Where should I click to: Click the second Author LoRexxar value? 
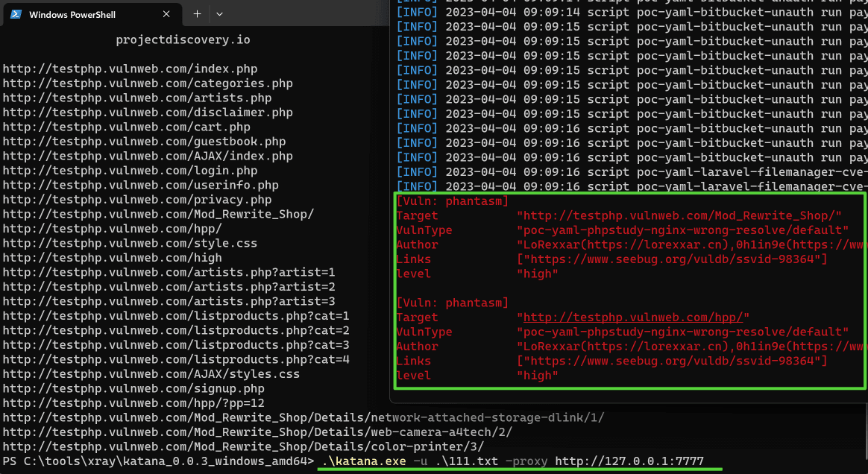(x=690, y=347)
